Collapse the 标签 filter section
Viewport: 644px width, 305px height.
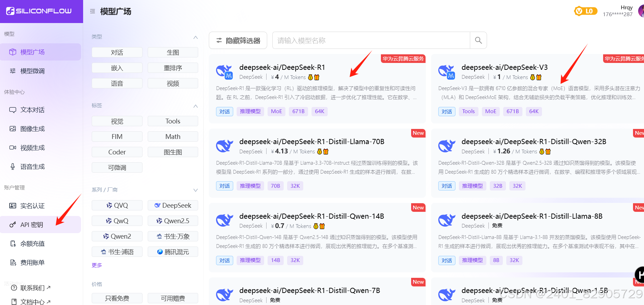[x=195, y=106]
